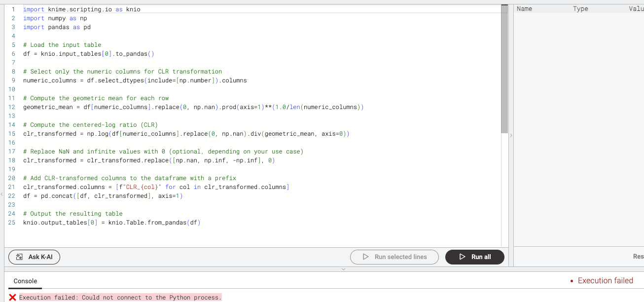This screenshot has width=644, height=302.
Task: Switch to the Console tab
Action: click(25, 281)
